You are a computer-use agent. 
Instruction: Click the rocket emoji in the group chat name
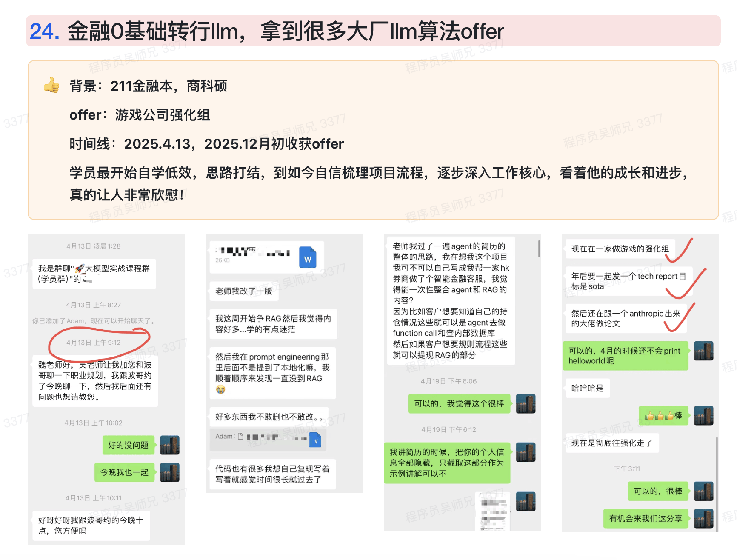(x=80, y=269)
